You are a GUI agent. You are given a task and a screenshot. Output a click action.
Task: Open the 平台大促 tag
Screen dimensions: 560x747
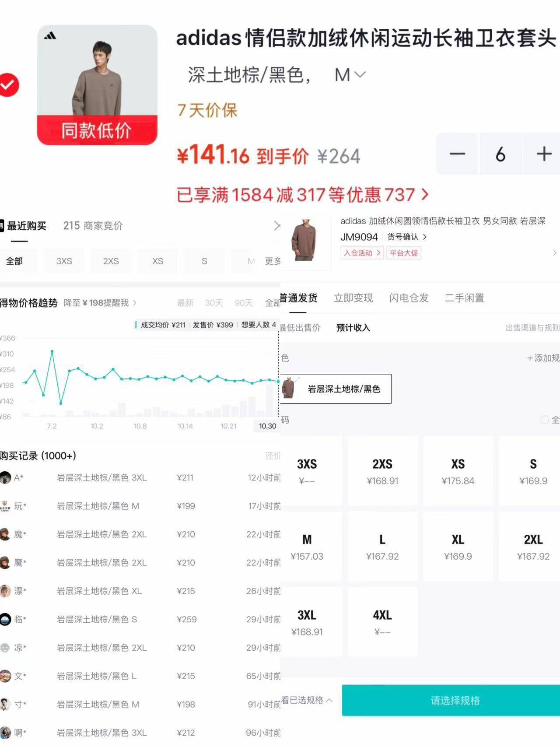point(404,253)
